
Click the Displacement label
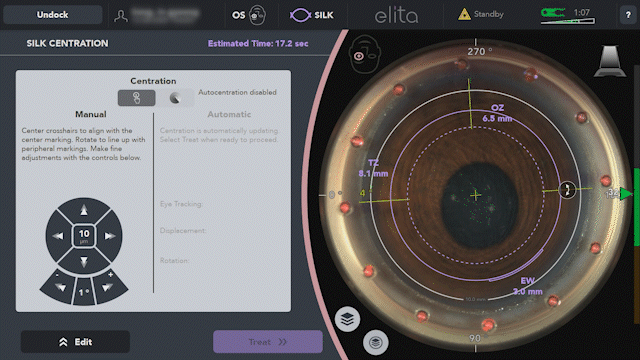pyautogui.click(x=183, y=231)
